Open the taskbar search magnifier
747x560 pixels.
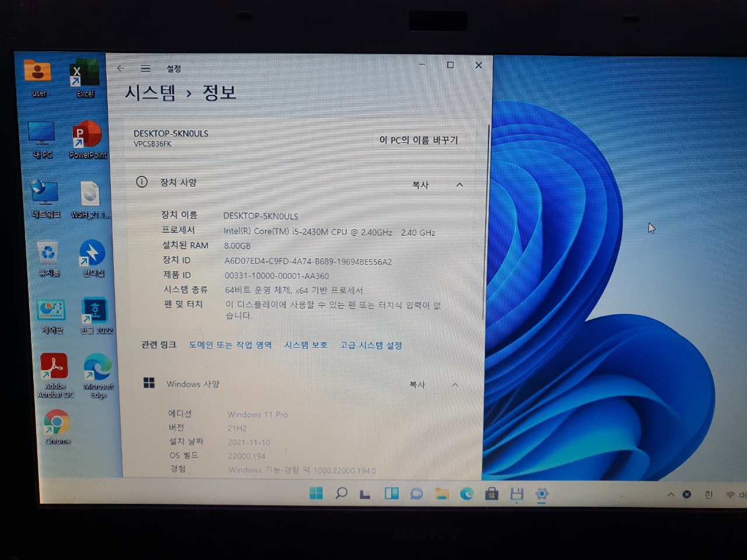coord(341,494)
